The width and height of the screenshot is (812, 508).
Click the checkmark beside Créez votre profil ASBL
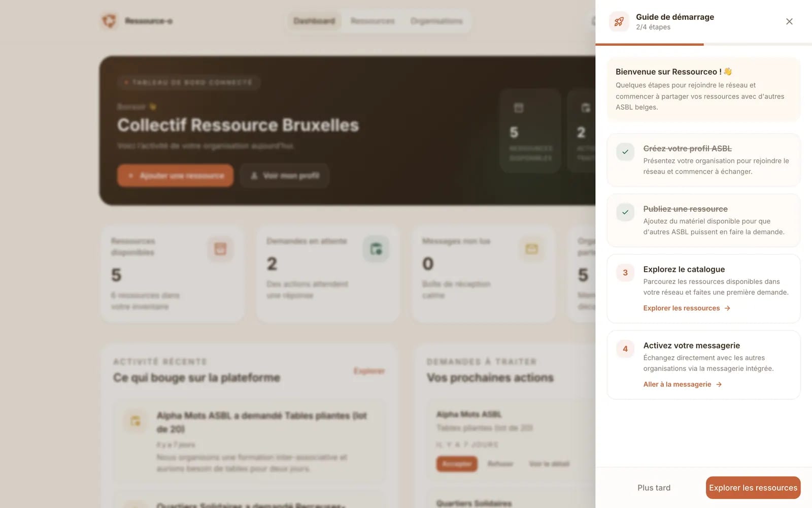tap(625, 152)
